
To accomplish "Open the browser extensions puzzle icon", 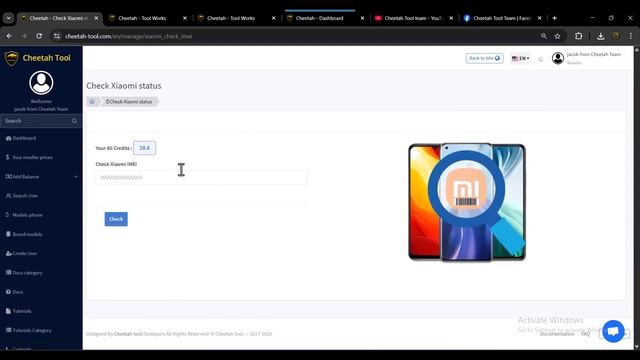I will tap(578, 36).
